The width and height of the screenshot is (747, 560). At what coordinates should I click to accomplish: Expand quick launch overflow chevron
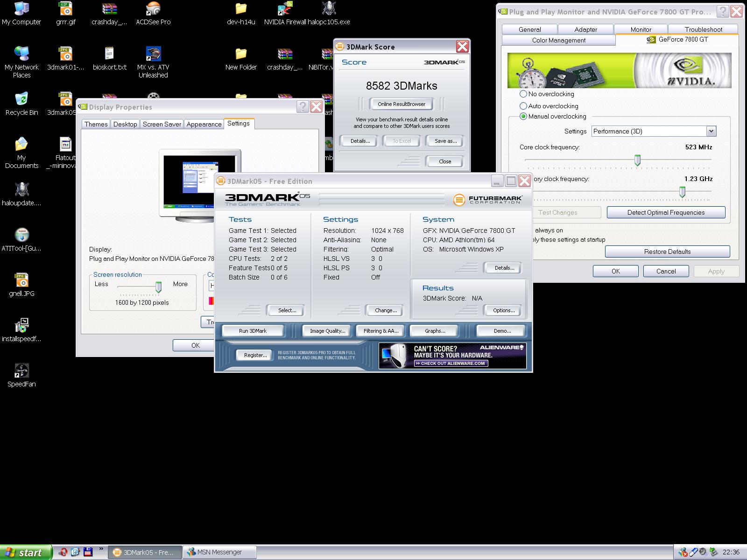[101, 550]
